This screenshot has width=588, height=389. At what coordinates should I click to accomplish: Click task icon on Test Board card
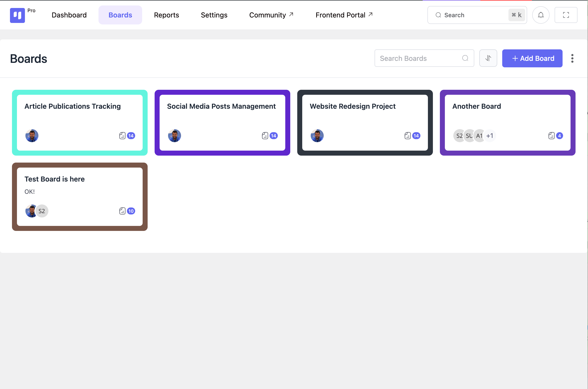coord(122,211)
